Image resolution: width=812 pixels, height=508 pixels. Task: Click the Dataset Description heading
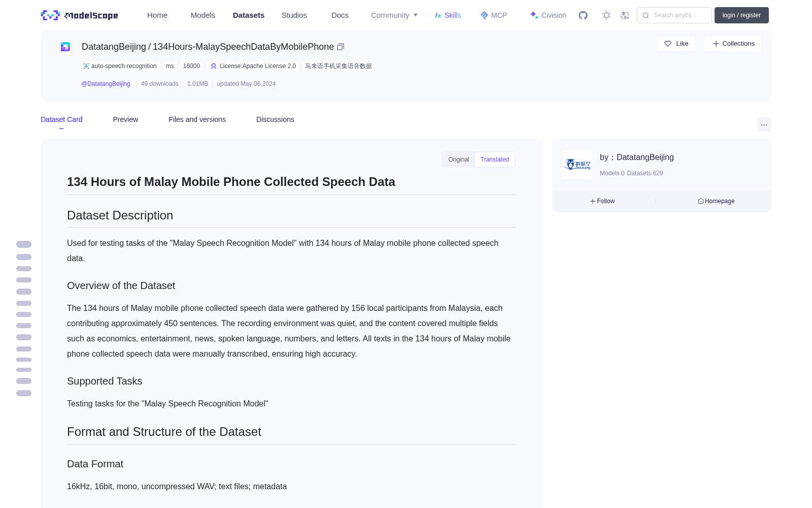(120, 215)
